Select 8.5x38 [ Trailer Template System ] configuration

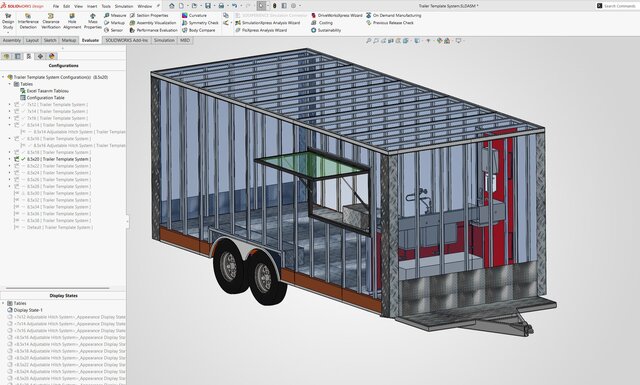click(59, 220)
